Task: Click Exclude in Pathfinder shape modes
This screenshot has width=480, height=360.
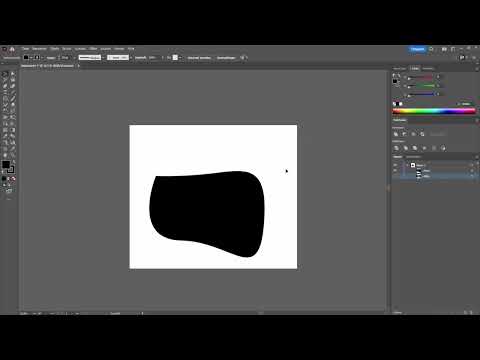Action: point(422,134)
